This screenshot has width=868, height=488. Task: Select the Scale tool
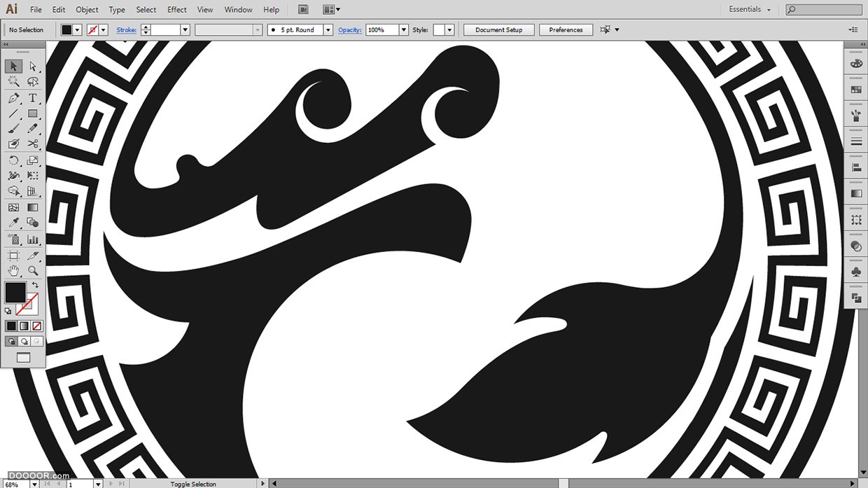(x=33, y=160)
